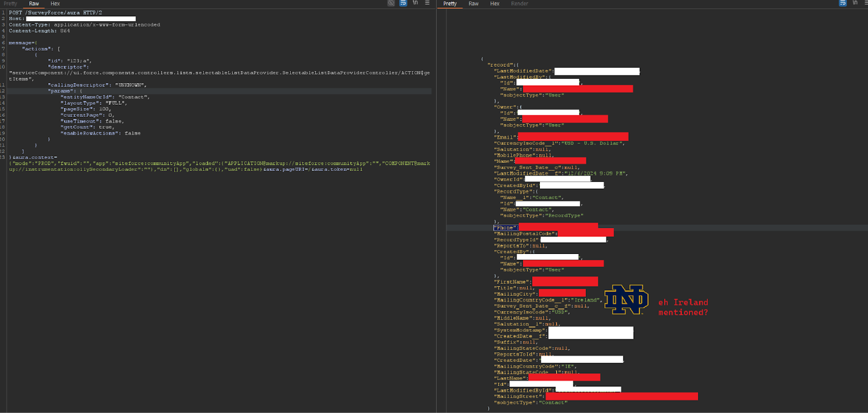Click the "MailingCountryCode":"IE" line
Image resolution: width=868 pixels, height=413 pixels.
coord(535,366)
